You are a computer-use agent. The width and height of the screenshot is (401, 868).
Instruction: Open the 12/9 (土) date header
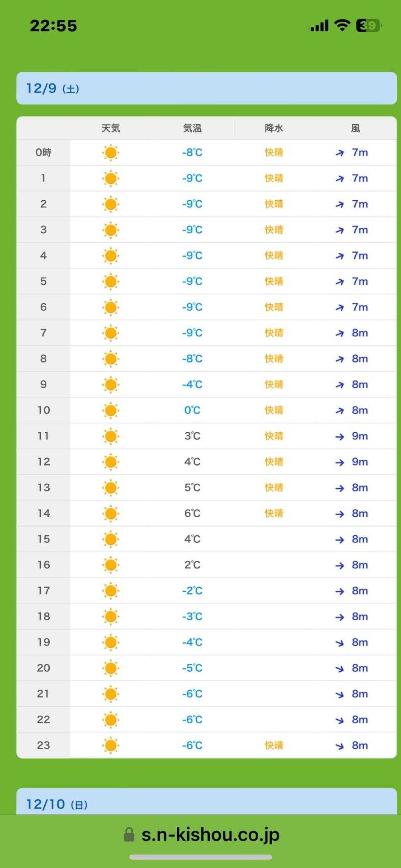click(207, 88)
